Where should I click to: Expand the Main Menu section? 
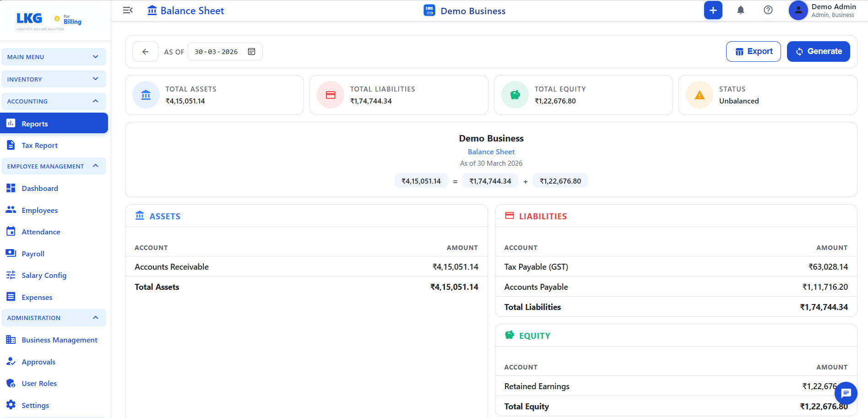[x=54, y=57]
